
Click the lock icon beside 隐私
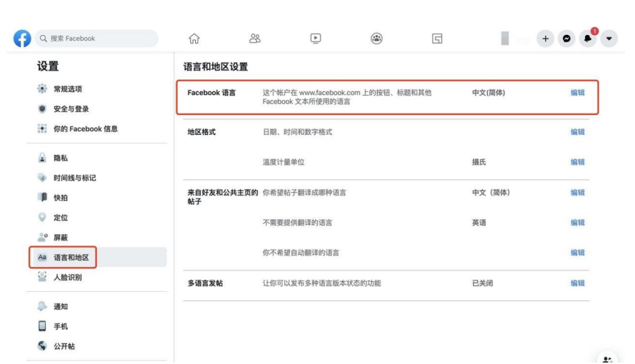[x=42, y=158]
